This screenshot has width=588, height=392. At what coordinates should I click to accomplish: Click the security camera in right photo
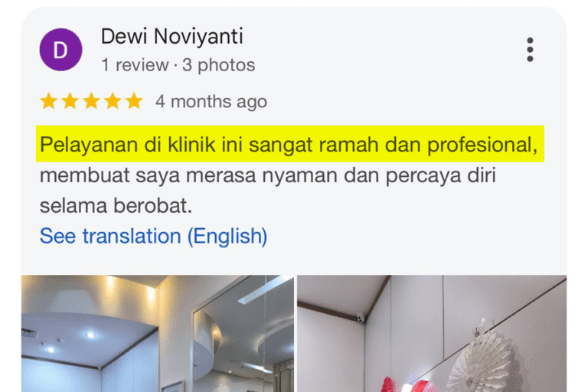(360, 318)
